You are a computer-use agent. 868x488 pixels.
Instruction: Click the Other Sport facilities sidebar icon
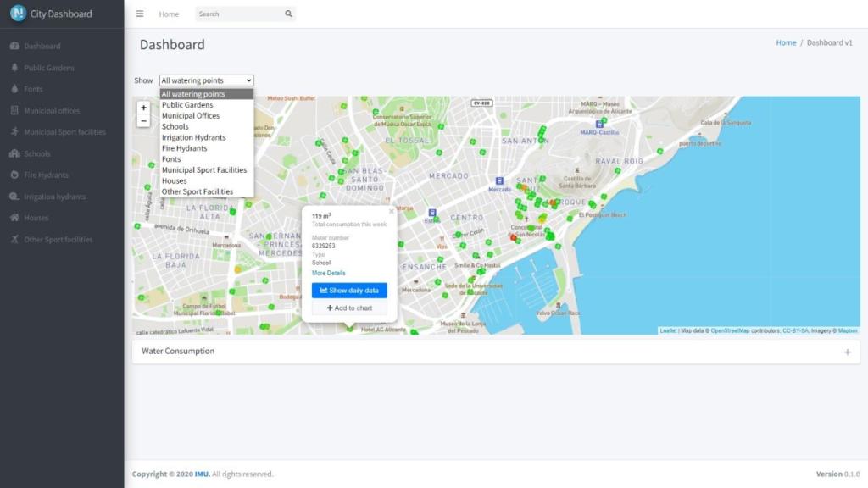[15, 239]
